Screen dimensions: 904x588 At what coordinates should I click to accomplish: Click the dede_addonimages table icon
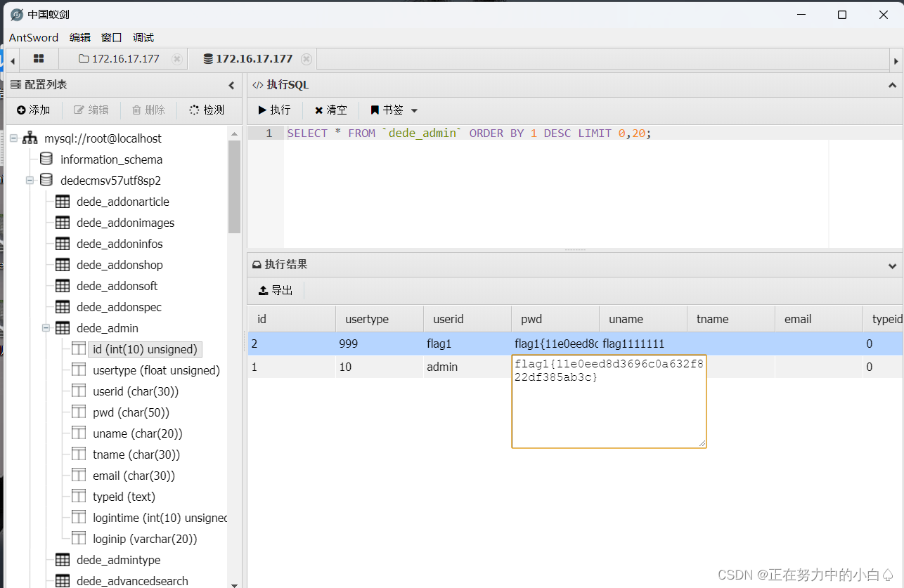[63, 223]
